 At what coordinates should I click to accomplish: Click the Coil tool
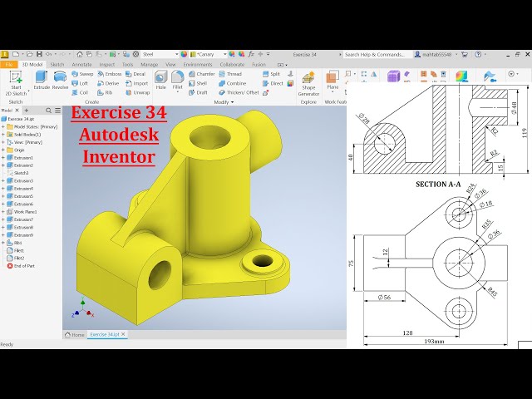80,92
